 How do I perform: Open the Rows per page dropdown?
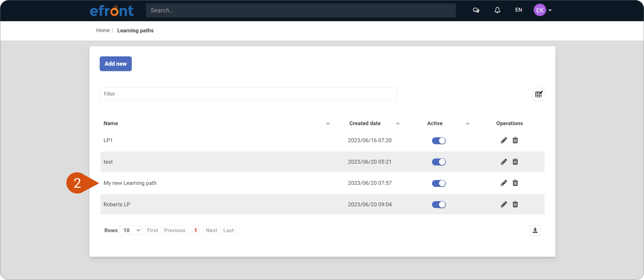131,230
